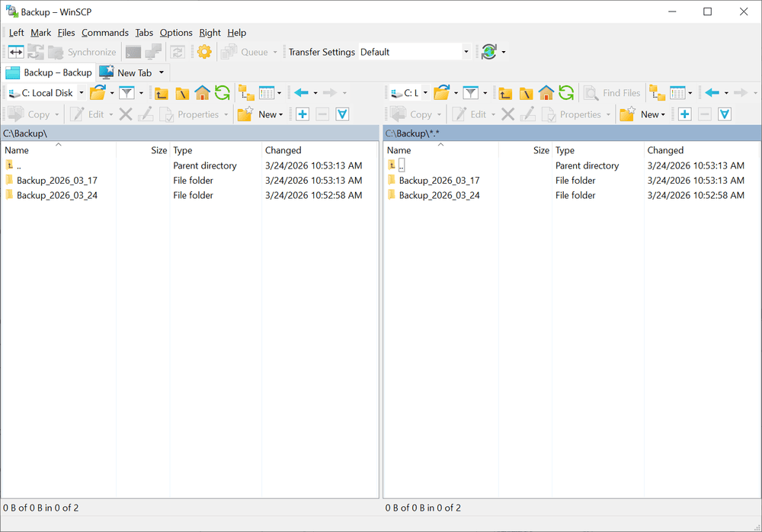Click the New button in right panel

tap(642, 114)
